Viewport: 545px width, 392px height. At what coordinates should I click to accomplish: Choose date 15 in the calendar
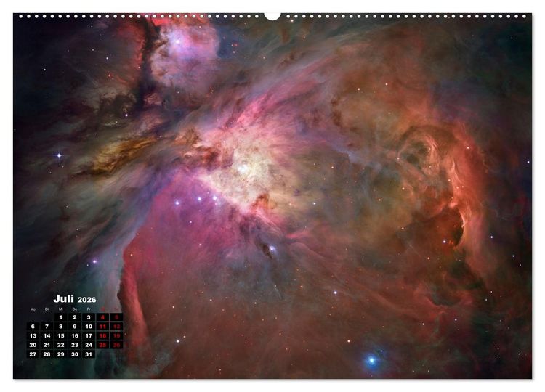tap(61, 336)
